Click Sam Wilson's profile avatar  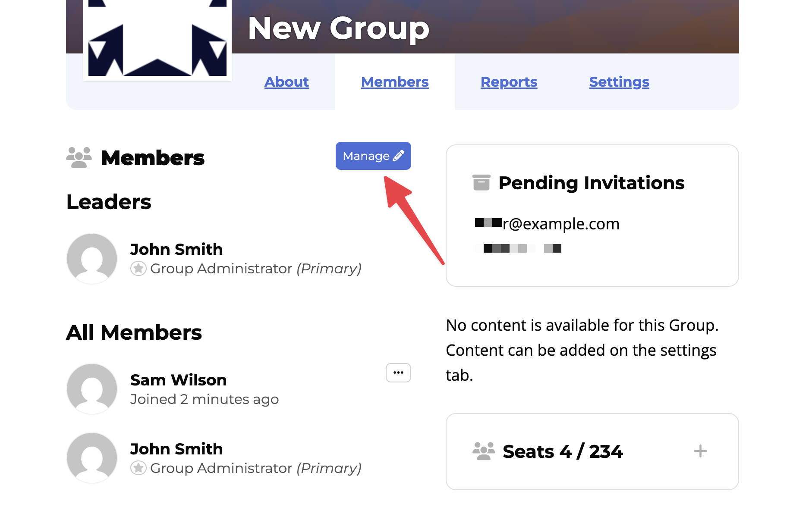click(92, 389)
